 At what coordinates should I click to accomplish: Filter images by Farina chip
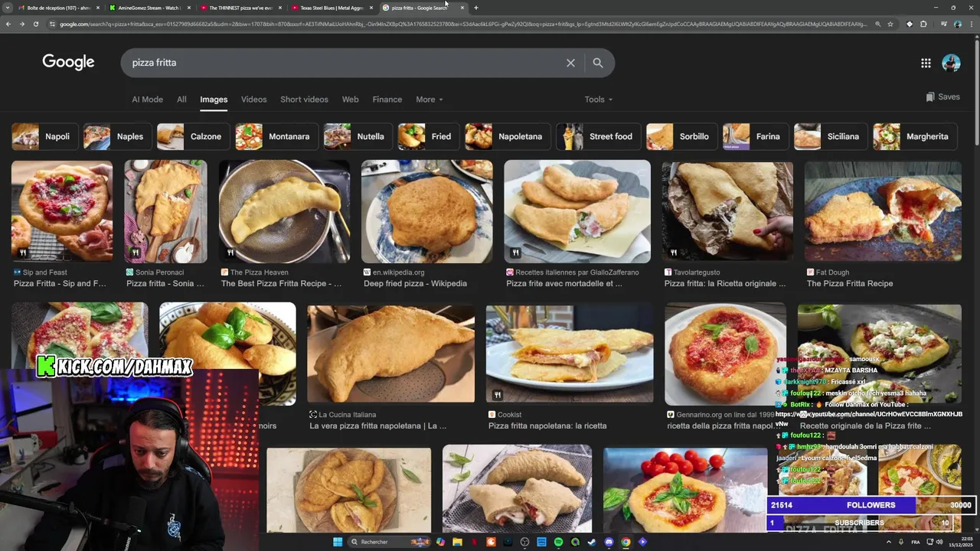point(755,136)
